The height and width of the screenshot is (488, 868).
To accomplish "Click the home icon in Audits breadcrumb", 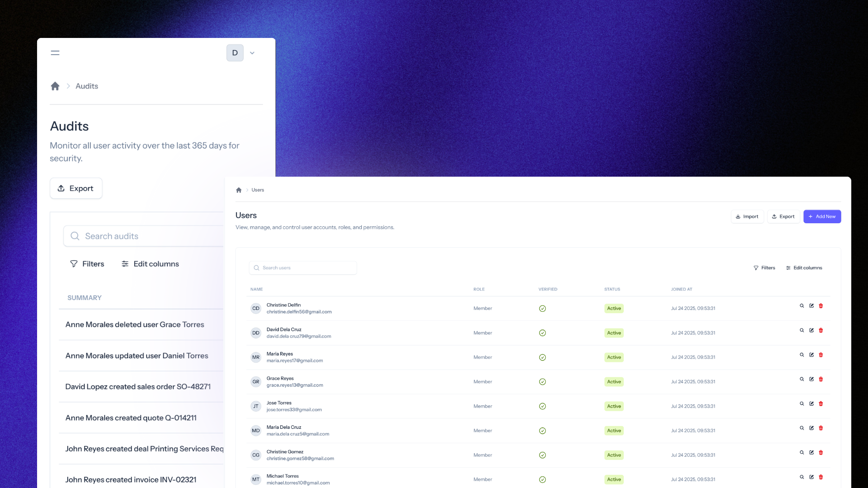I will tap(55, 86).
